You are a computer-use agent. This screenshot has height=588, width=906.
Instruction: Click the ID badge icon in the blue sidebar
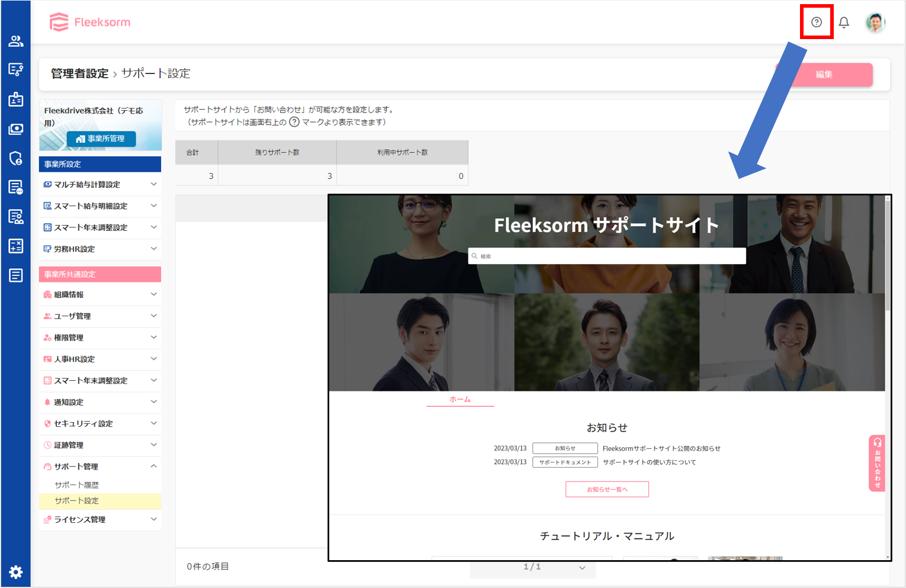click(x=15, y=99)
